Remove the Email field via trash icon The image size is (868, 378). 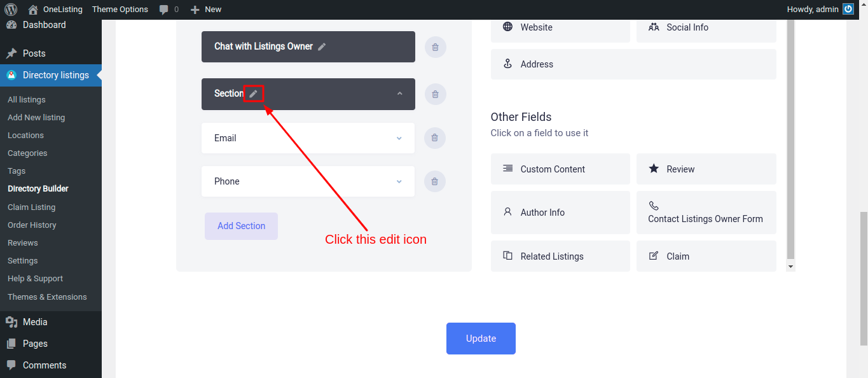click(435, 137)
